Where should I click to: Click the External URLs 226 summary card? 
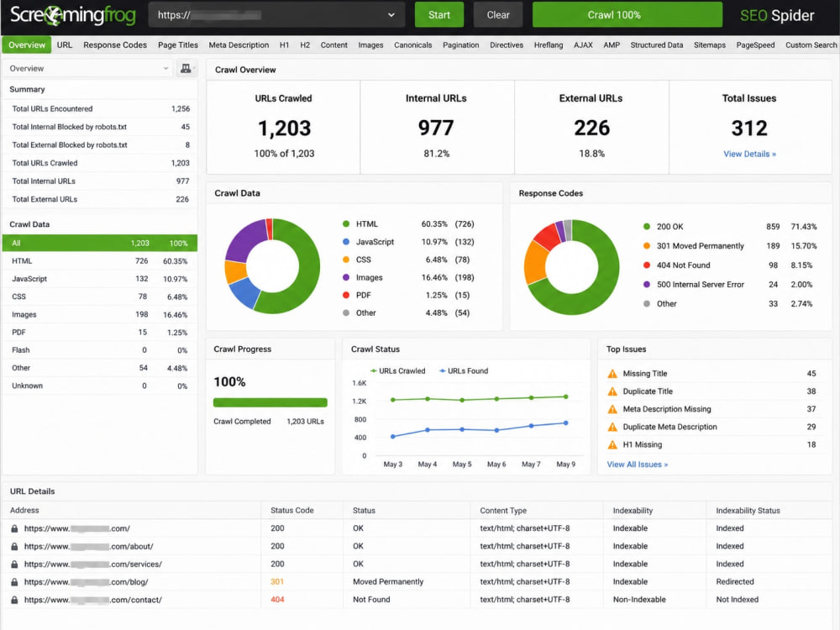591,128
